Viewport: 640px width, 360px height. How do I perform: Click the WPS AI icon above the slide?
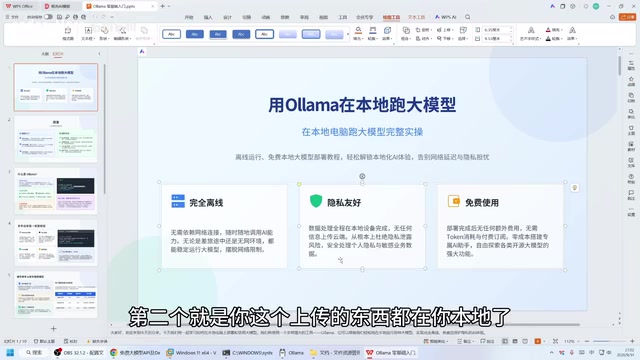[142, 51]
